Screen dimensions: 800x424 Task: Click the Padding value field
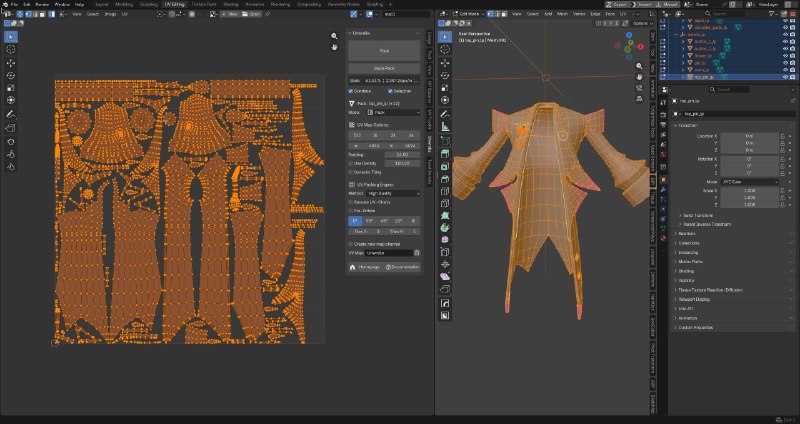click(x=403, y=154)
